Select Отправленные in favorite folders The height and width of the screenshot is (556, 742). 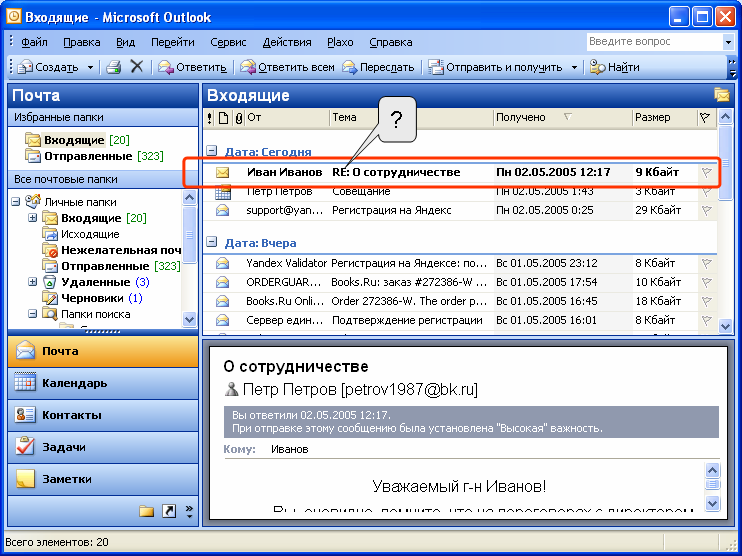click(94, 156)
